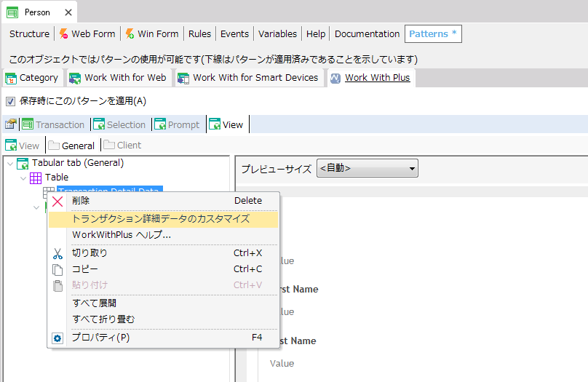Open the View sub-tab in lower row
Screen dimensions: 588x382
click(x=29, y=146)
